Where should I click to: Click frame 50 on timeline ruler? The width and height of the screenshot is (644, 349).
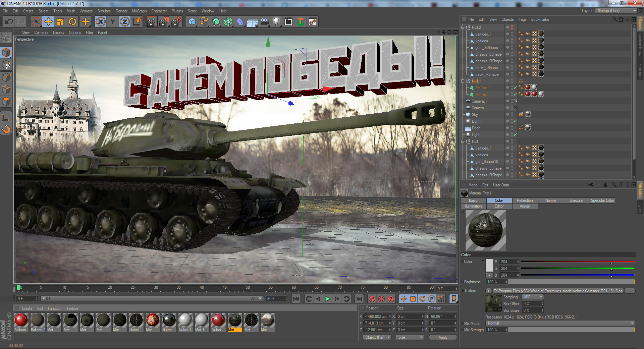click(248, 287)
